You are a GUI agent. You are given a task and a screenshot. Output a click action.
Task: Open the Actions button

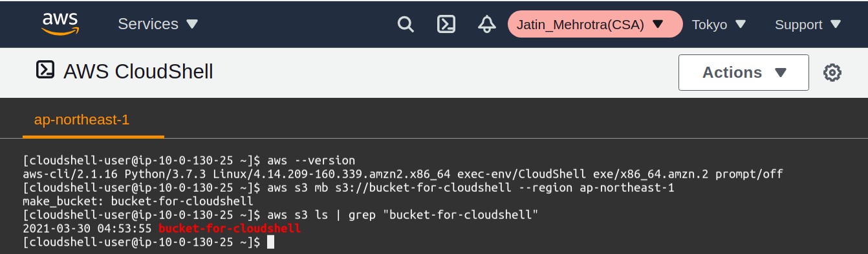(x=744, y=73)
